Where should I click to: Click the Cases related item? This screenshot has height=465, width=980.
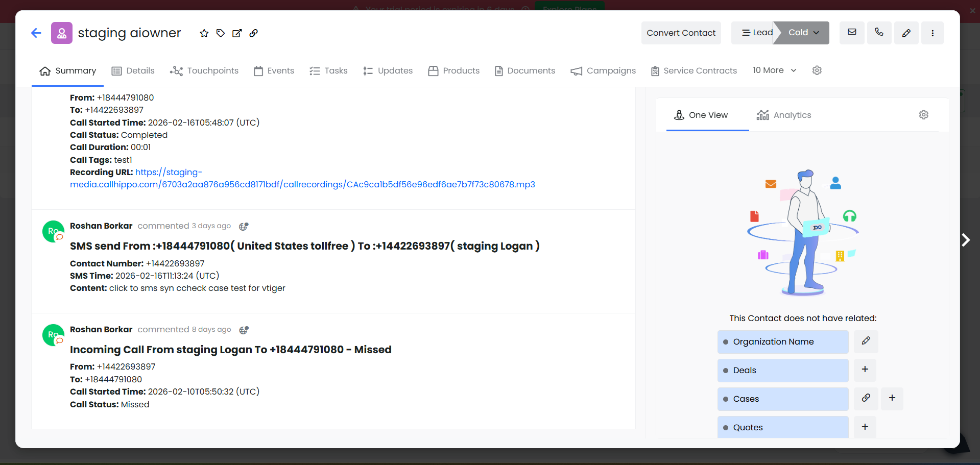pyautogui.click(x=783, y=399)
